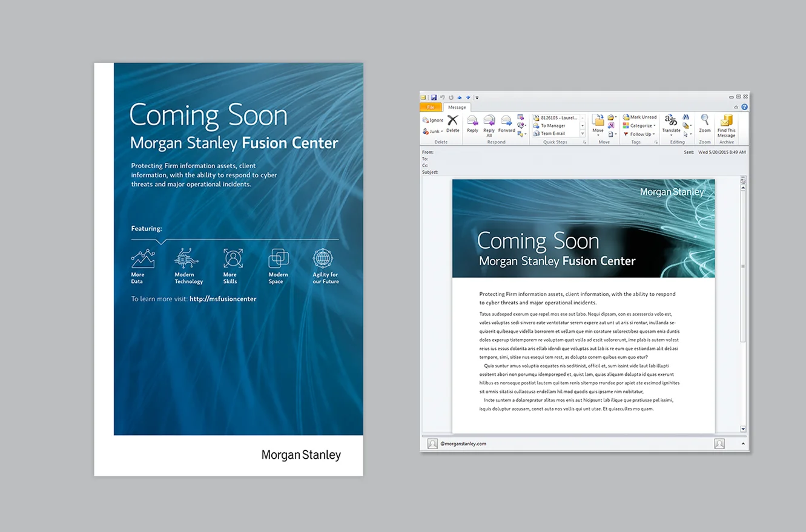Click Mark Unread
This screenshot has width=806, height=532.
639,117
